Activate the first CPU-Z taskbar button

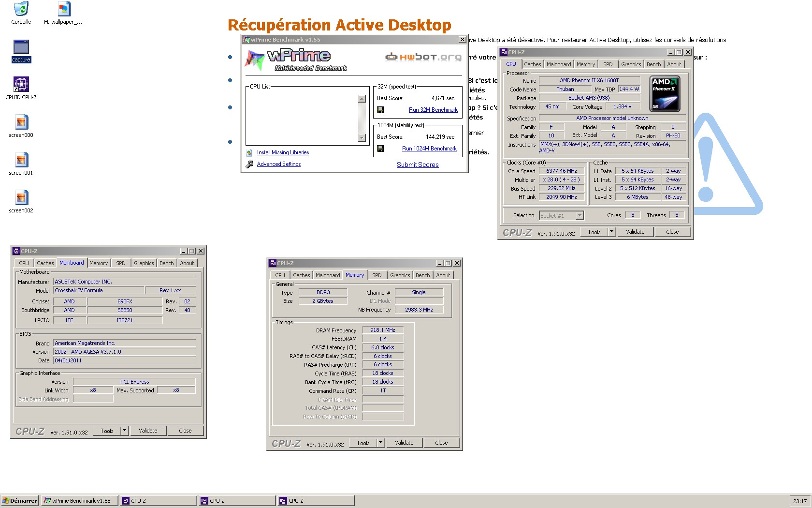[x=159, y=501]
